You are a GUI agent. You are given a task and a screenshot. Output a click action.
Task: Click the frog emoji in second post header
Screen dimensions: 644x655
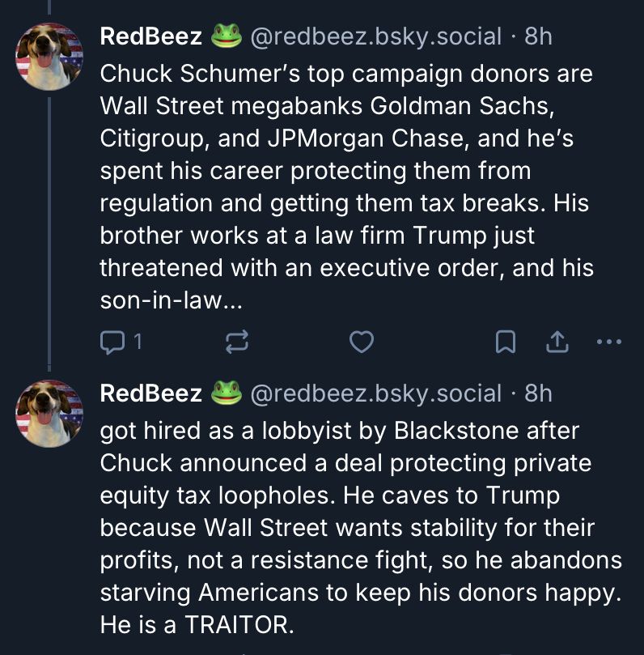coord(227,393)
